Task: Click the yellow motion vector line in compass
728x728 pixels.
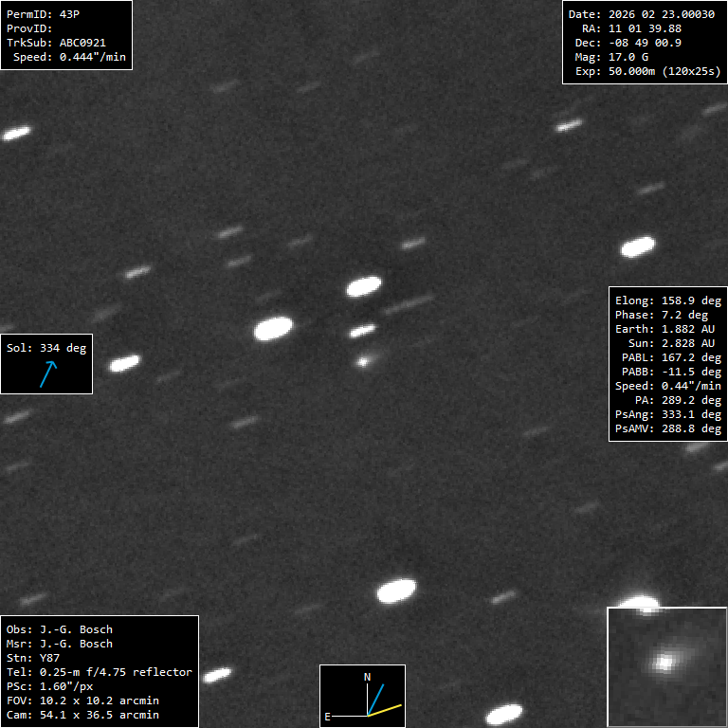Action: click(x=386, y=709)
